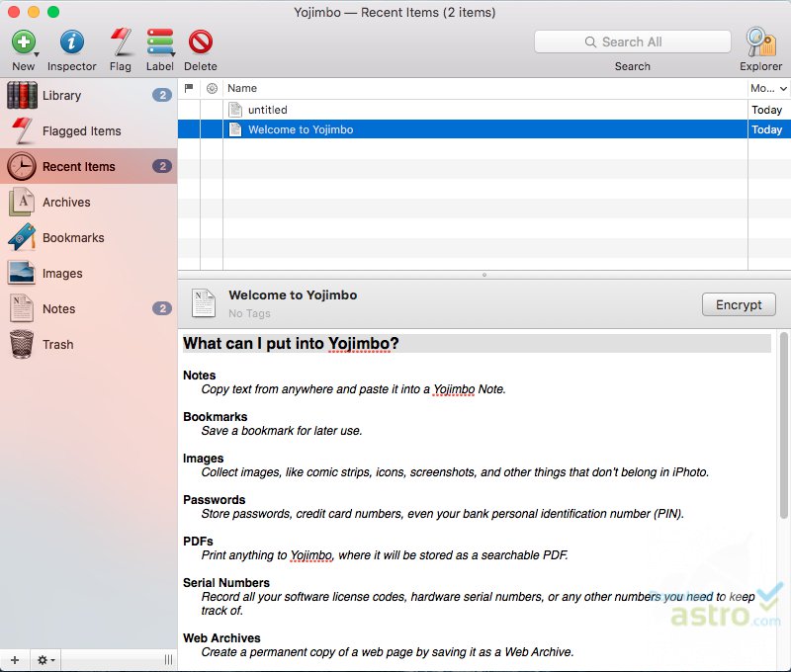Click the Encrypt button
Screen dimensions: 791x672
pyautogui.click(x=739, y=304)
